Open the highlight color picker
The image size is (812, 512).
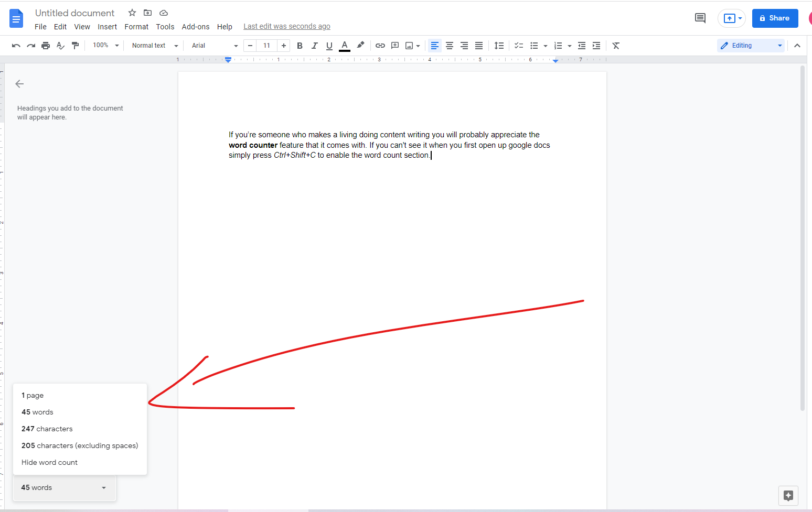click(360, 46)
